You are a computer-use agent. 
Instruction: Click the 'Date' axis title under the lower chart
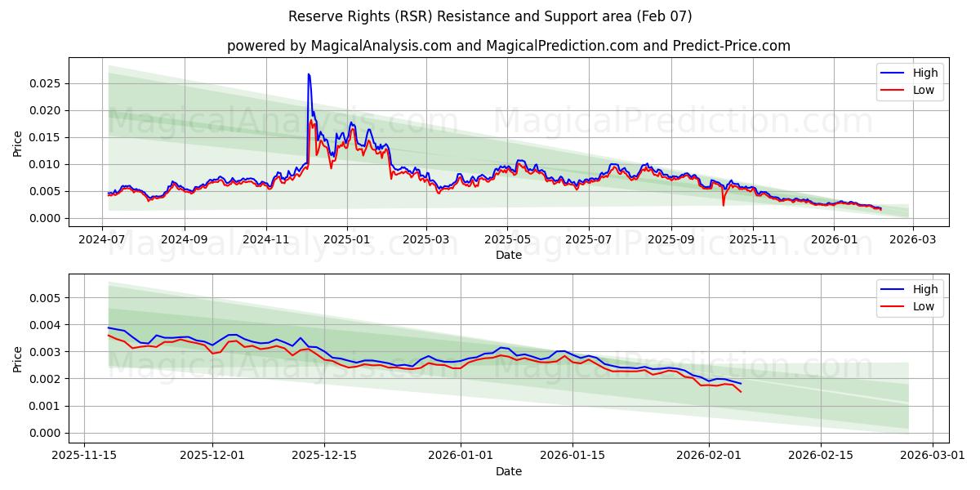(x=508, y=471)
